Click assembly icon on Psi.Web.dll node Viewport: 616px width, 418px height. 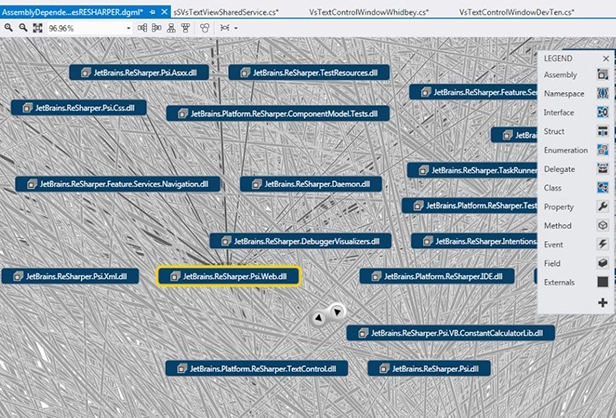click(175, 276)
